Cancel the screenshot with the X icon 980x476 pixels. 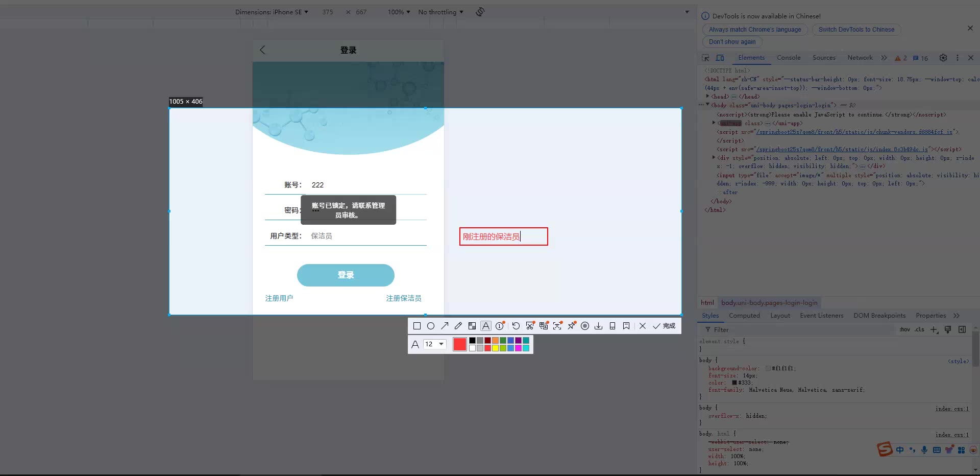coord(643,326)
